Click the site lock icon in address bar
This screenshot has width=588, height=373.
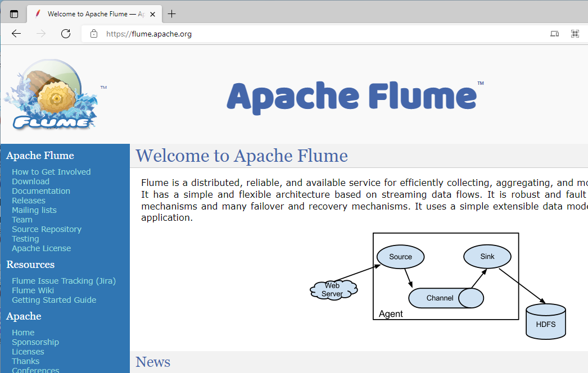[x=94, y=34]
